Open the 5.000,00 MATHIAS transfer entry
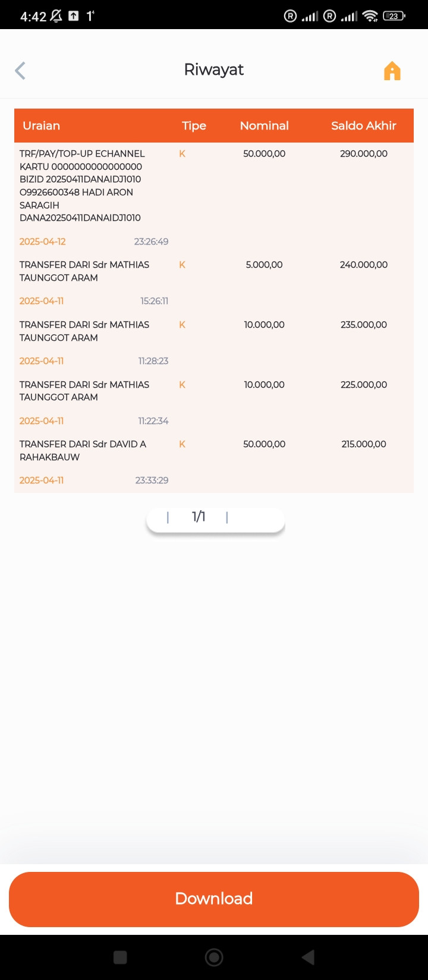428x980 pixels. click(84, 271)
